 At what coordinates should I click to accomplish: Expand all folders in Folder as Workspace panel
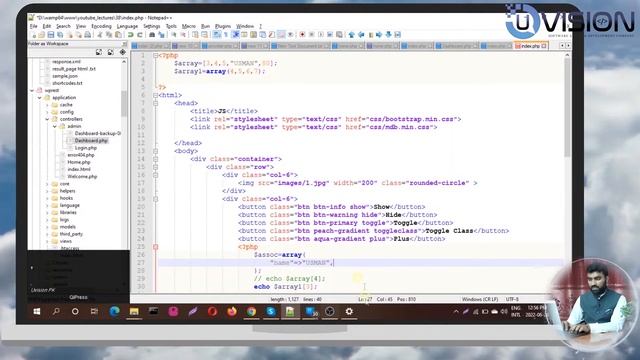(99, 52)
